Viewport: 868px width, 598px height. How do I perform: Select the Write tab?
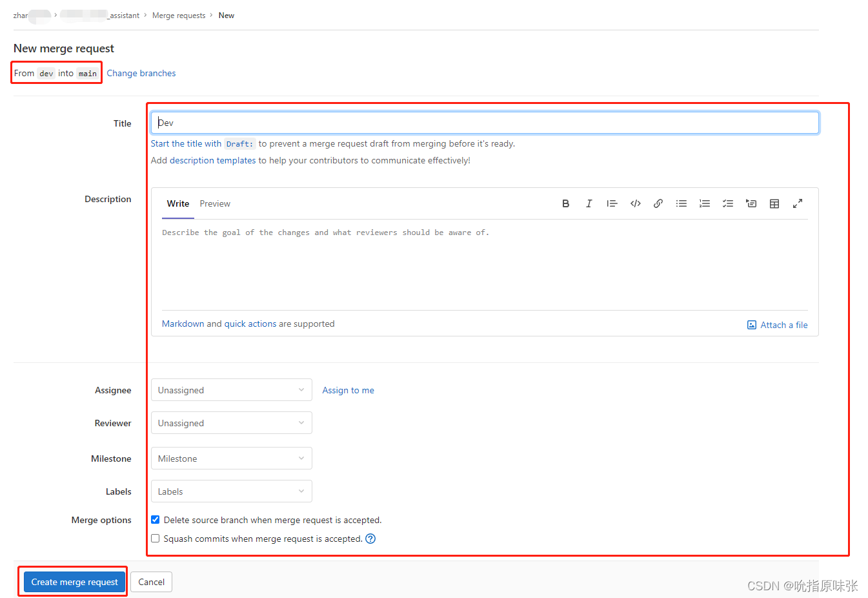177,203
